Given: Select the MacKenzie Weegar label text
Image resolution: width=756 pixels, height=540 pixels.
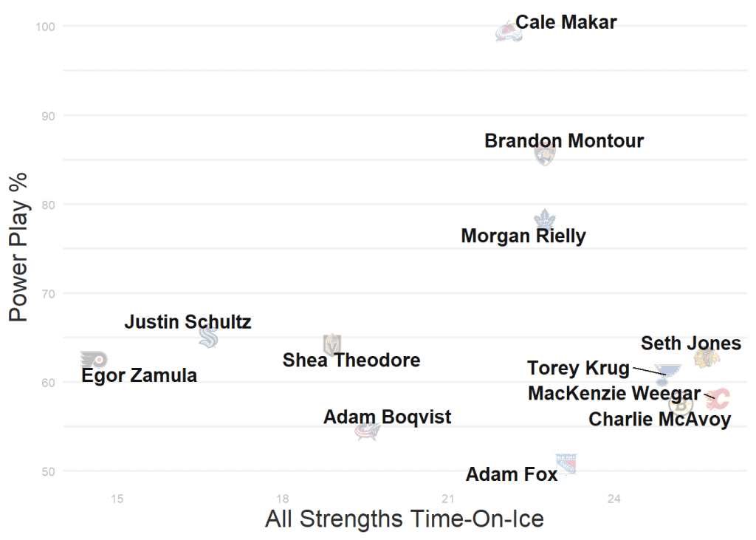Looking at the screenshot, I should tap(614, 394).
